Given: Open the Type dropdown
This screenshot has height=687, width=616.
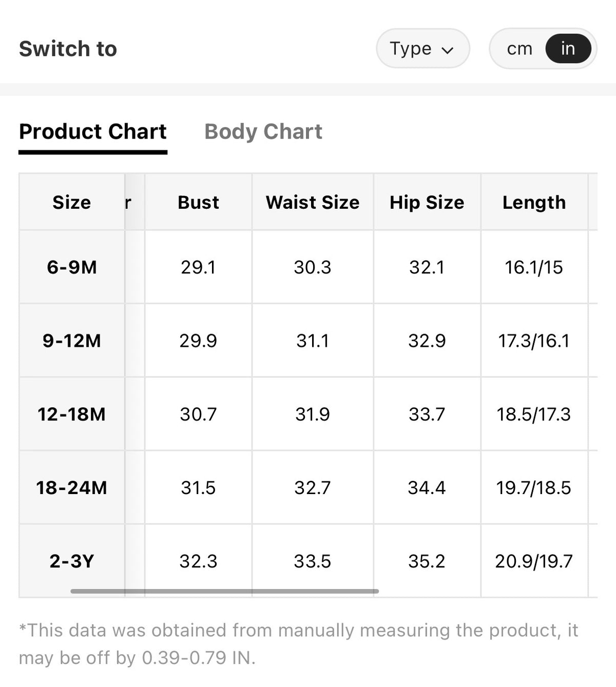Looking at the screenshot, I should [422, 49].
